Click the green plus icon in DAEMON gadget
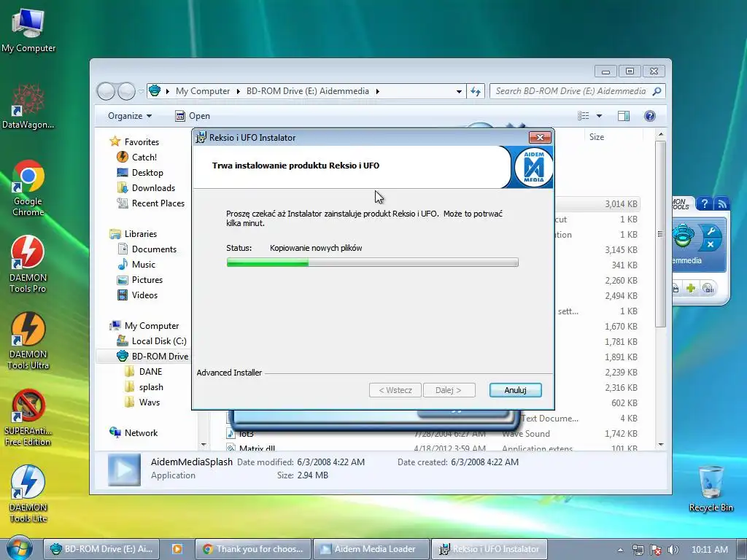The image size is (747, 560). pyautogui.click(x=691, y=288)
